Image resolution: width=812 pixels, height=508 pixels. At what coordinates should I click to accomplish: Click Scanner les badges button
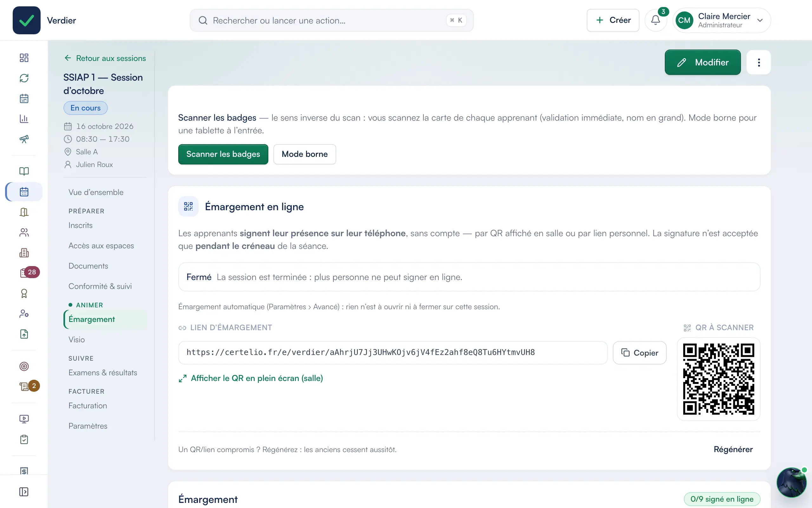coord(223,154)
